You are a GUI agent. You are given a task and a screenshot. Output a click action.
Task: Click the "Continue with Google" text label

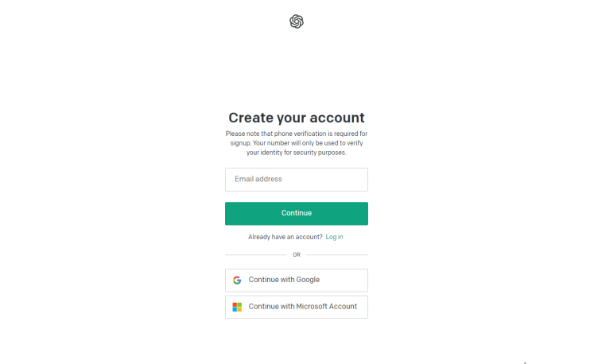pos(284,280)
